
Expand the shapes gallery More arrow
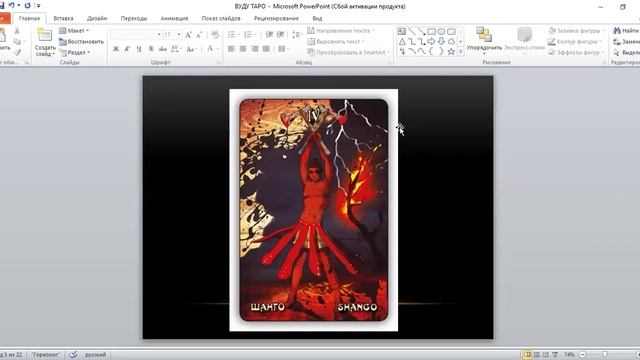461,52
